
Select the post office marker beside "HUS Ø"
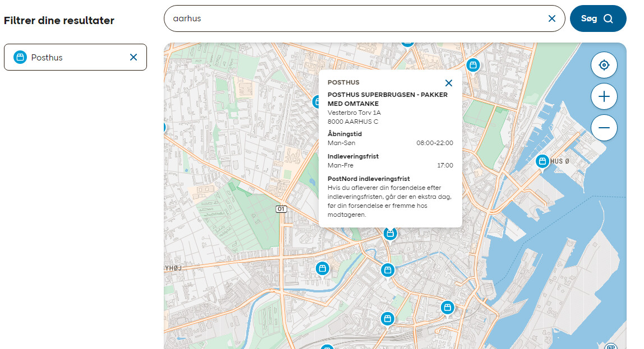pyautogui.click(x=542, y=161)
